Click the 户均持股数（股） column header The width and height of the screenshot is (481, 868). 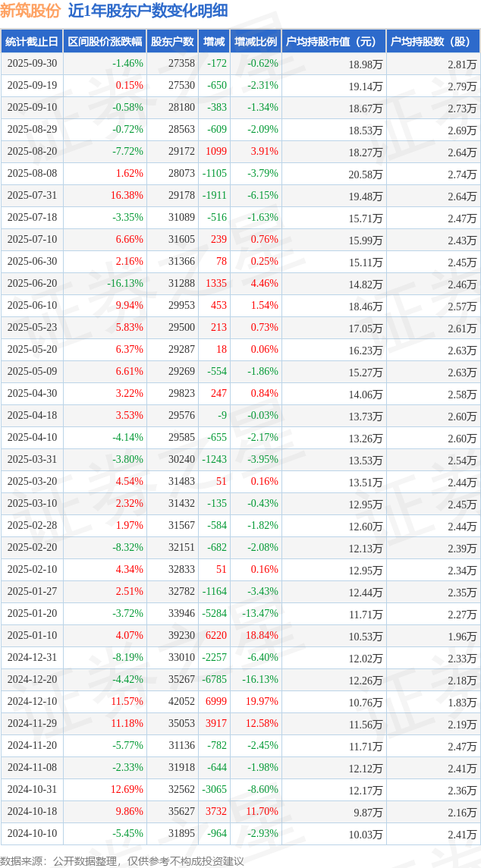click(432, 42)
